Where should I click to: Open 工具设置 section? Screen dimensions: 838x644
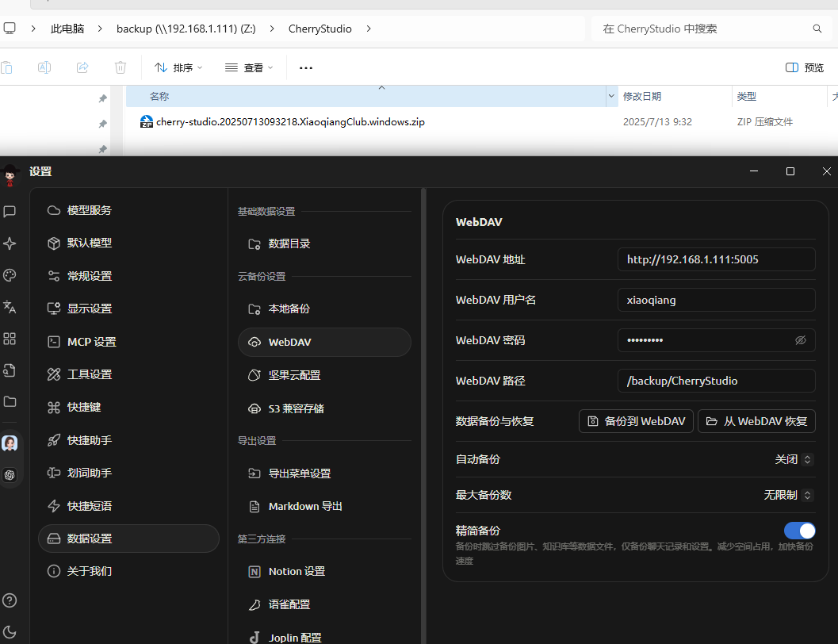click(x=128, y=374)
